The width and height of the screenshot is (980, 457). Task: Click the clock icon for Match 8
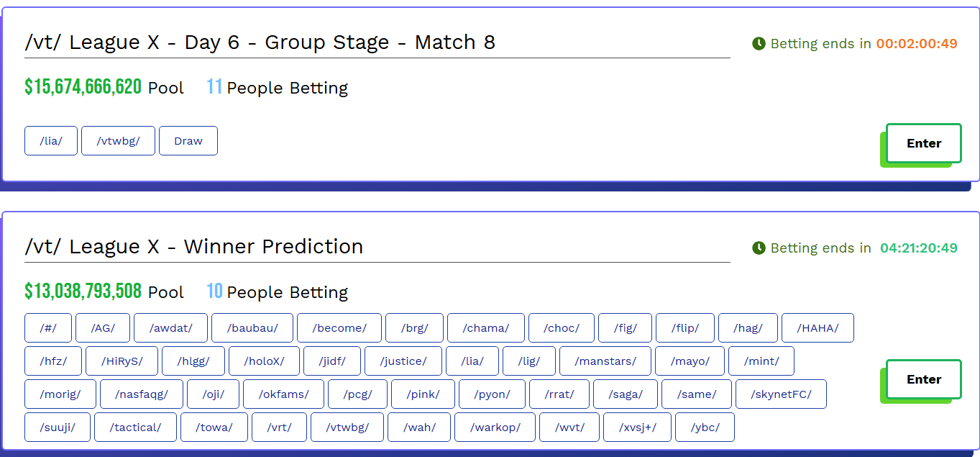(759, 44)
